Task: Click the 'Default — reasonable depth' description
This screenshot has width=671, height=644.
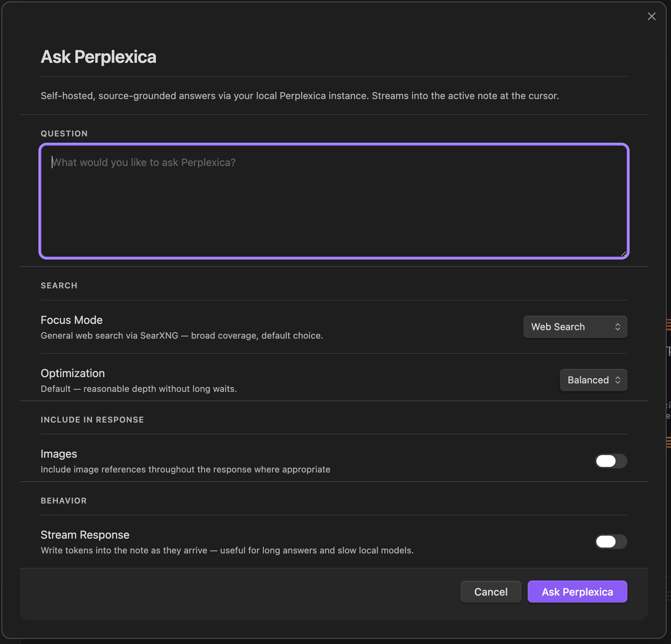Action: (139, 389)
